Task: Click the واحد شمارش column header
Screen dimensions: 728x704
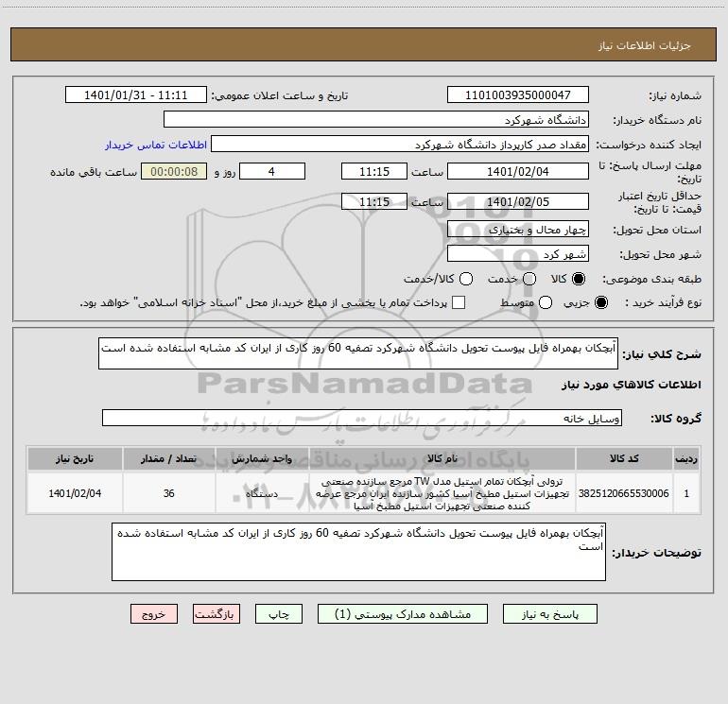Action: (x=262, y=458)
